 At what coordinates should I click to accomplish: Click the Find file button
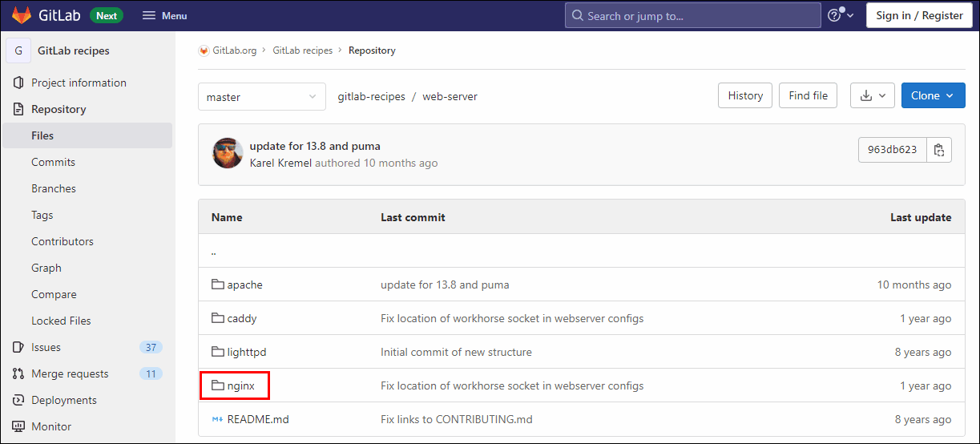coord(809,95)
